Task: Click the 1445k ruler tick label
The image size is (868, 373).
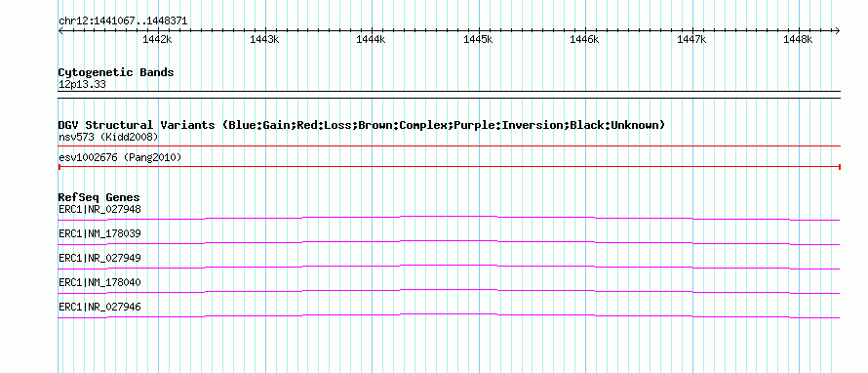Action: 478,39
